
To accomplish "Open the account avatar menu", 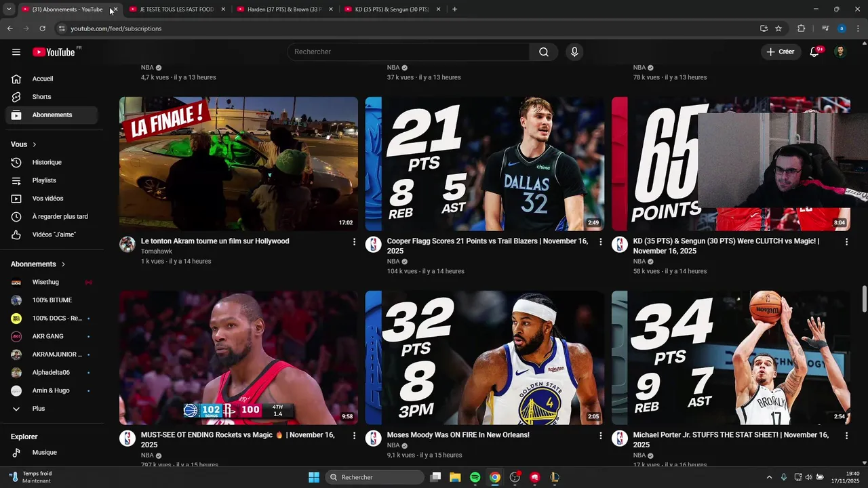I will coord(840,52).
